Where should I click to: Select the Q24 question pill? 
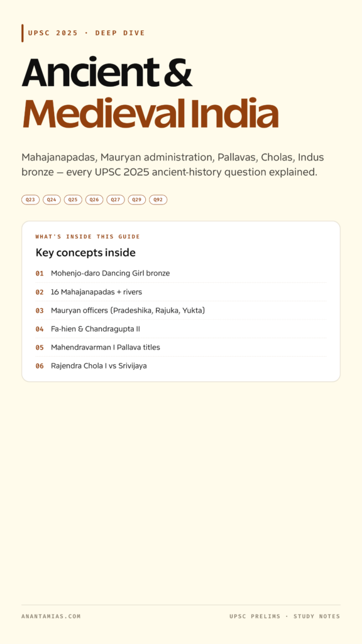[x=52, y=199]
